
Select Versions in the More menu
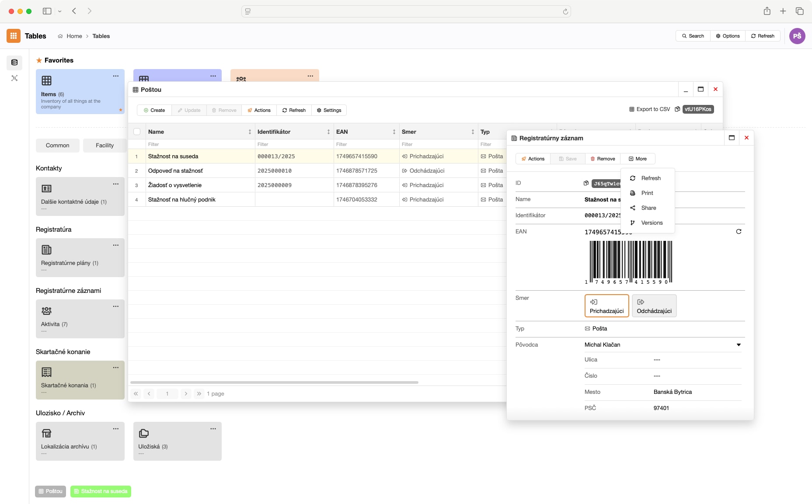coord(652,223)
